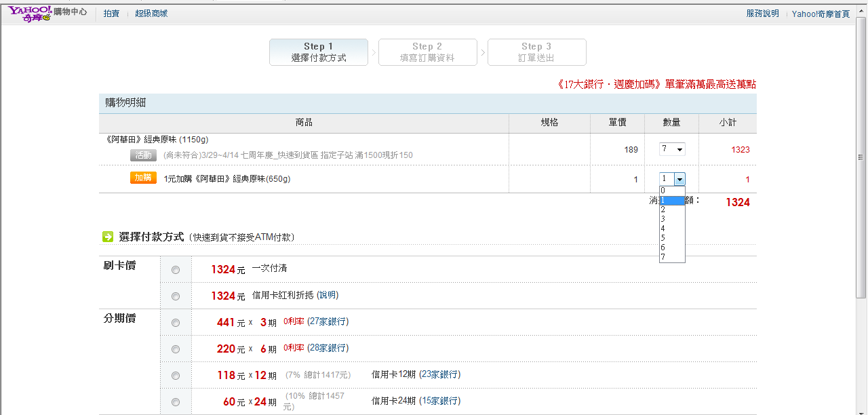Click the Step 1 選擇付款方式 tab
Viewport: 868px width, 415px height.
tap(319, 52)
